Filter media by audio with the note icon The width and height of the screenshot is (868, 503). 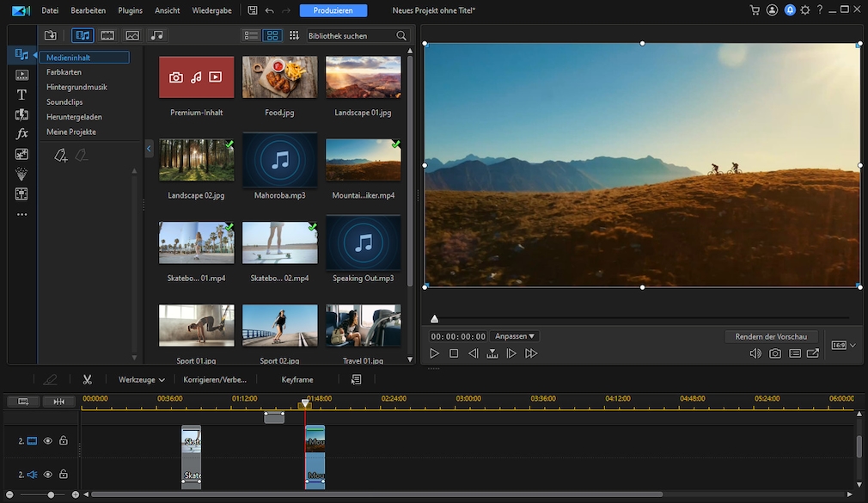pyautogui.click(x=156, y=35)
